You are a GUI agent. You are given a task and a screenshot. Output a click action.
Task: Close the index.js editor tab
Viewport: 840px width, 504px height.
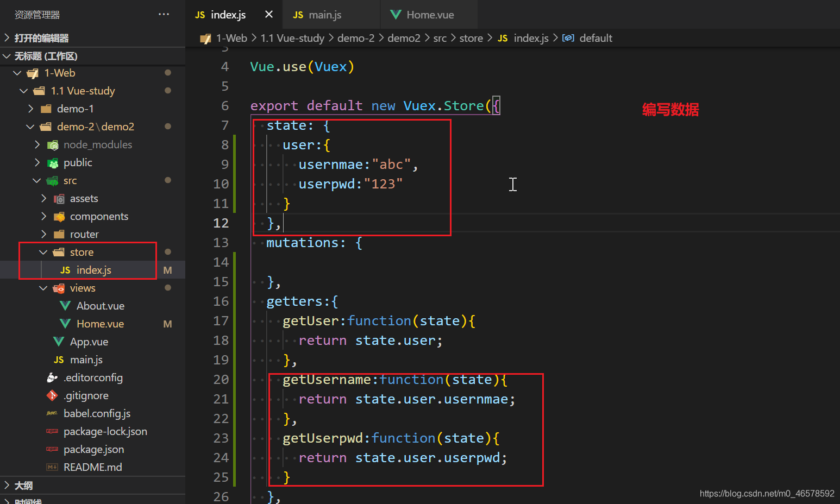(x=269, y=15)
